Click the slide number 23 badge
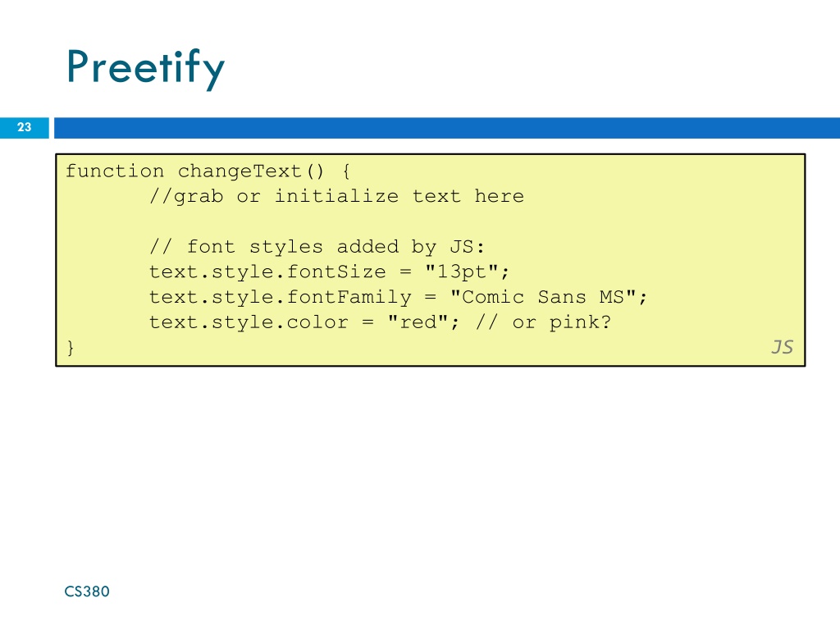This screenshot has width=840, height=630. 24,127
